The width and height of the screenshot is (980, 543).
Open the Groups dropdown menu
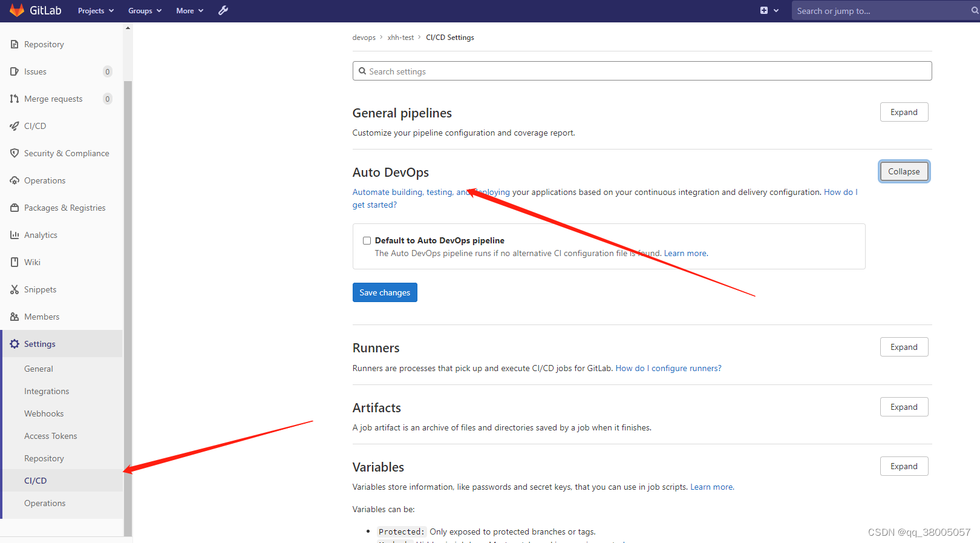145,11
